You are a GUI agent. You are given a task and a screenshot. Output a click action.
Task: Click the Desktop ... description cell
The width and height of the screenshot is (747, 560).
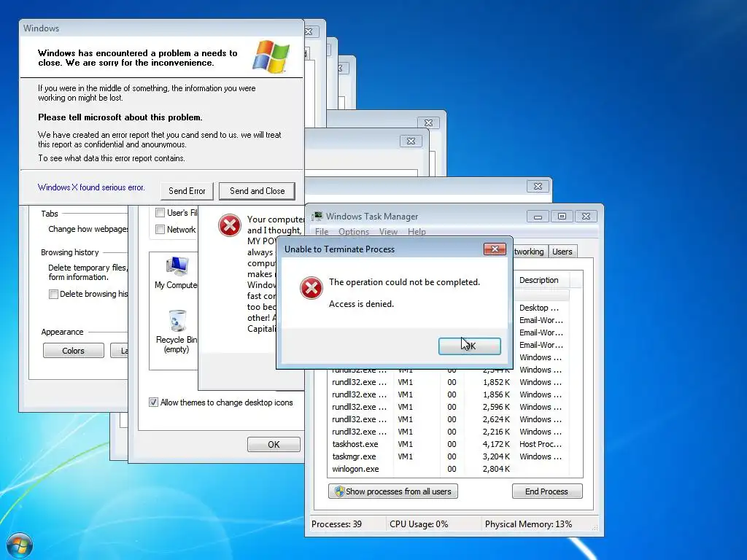[x=539, y=308]
